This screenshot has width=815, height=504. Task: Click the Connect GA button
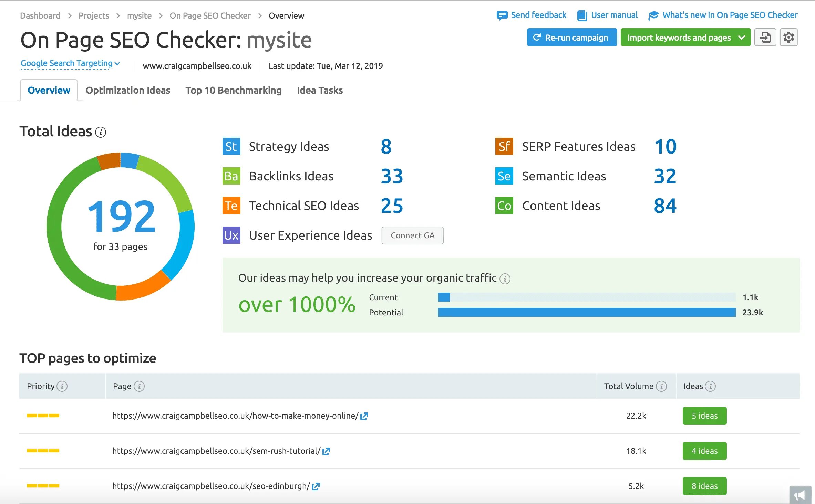click(x=411, y=235)
